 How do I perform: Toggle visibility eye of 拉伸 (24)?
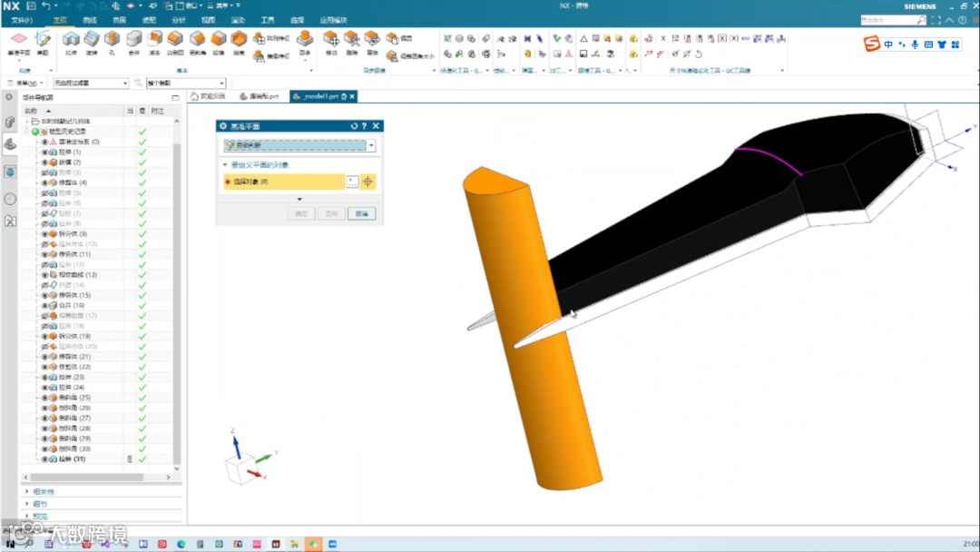coord(45,388)
